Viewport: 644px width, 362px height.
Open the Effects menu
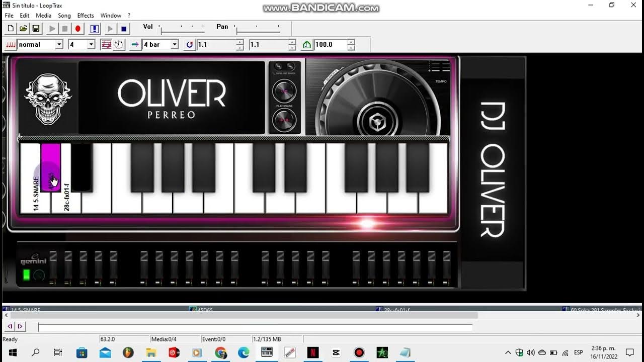point(86,16)
